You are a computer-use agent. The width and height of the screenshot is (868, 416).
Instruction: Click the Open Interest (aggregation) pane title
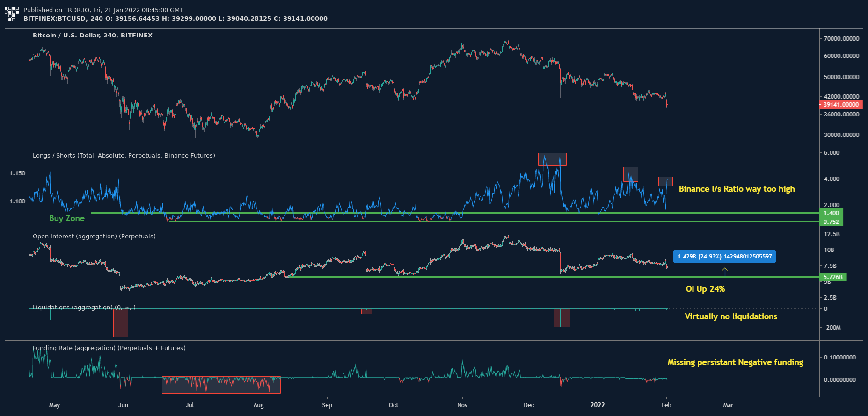coord(94,237)
